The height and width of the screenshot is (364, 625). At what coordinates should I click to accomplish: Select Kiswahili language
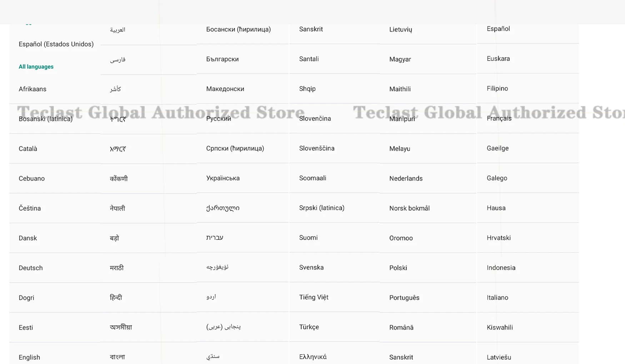(500, 327)
